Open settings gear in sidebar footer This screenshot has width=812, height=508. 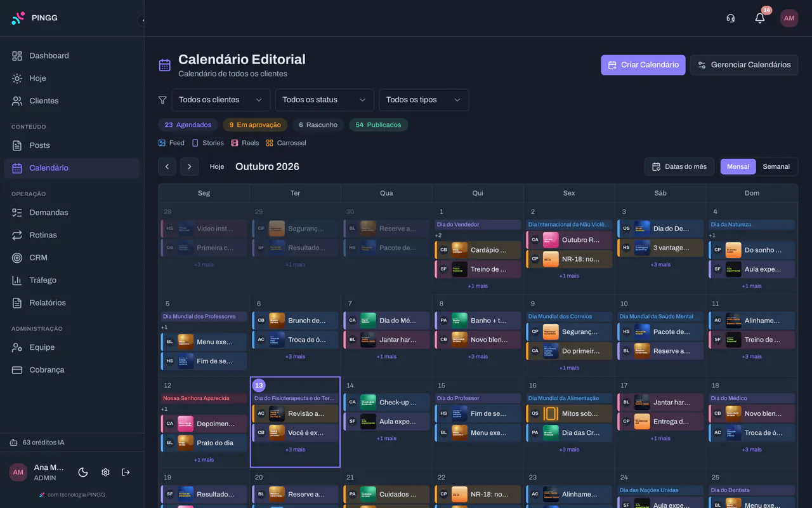(105, 472)
